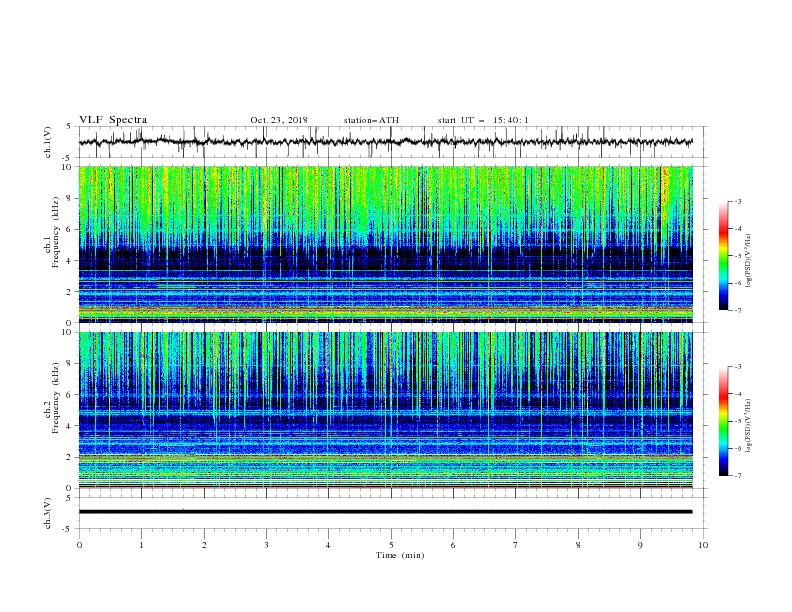Click tick label "3" on the Time axis
792x612 pixels.
(266, 545)
